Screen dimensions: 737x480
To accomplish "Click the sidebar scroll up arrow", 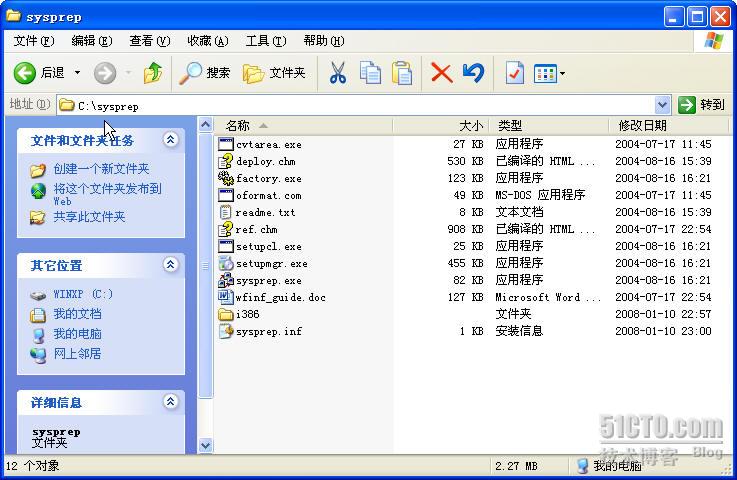I will [205, 125].
